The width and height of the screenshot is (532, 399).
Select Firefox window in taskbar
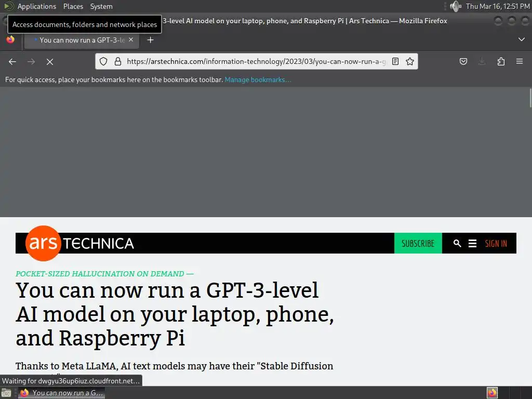coord(61,393)
